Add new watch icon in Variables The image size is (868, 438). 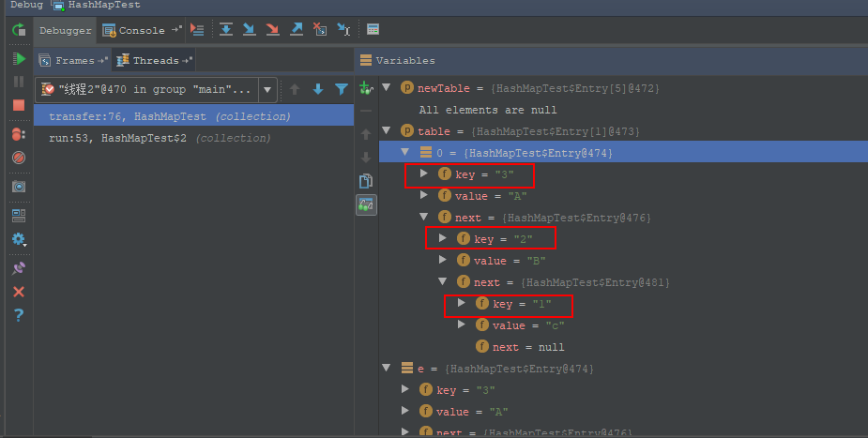(366, 87)
